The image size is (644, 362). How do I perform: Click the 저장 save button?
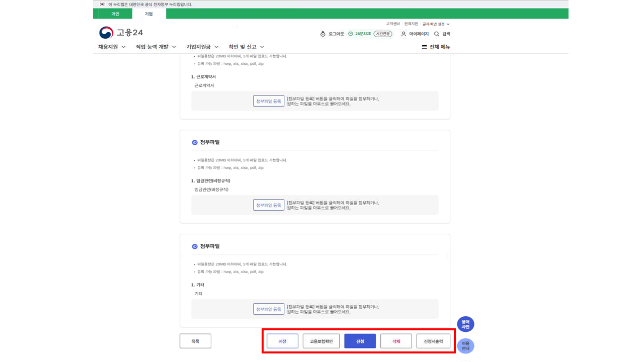[282, 341]
